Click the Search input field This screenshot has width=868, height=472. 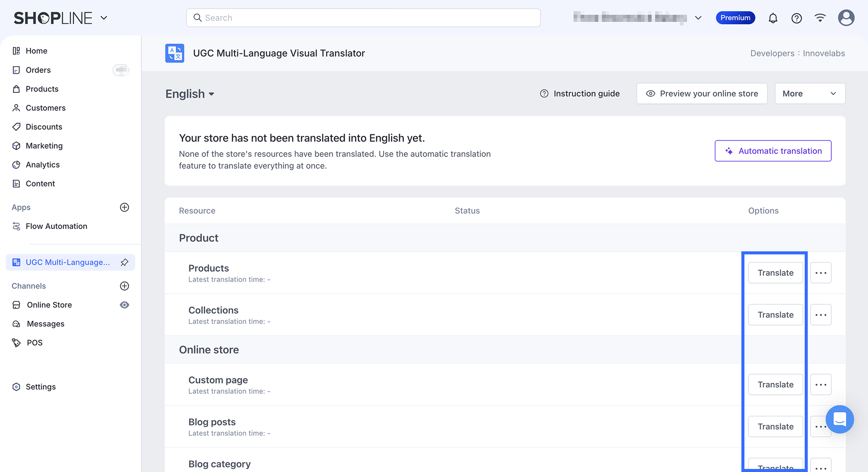[363, 18]
